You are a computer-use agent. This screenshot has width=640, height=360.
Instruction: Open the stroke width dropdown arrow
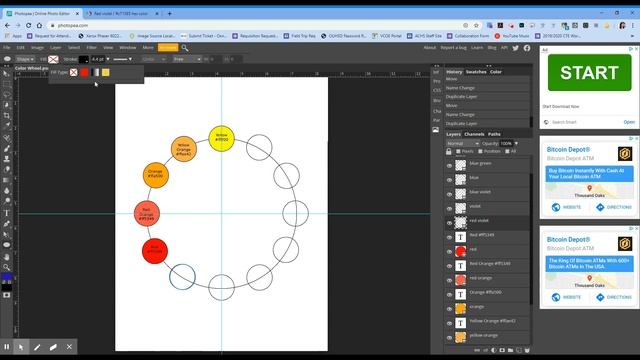(x=108, y=60)
